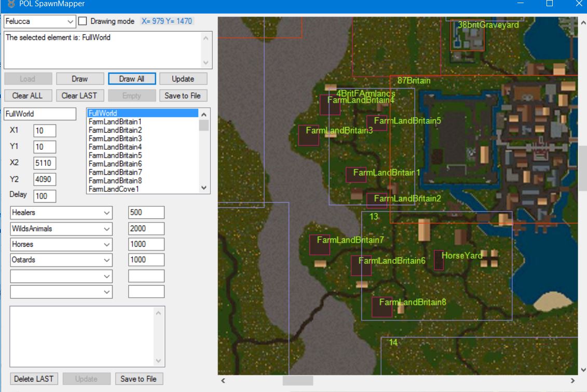Click the Clear ALL button
The height and width of the screenshot is (392, 587).
28,96
